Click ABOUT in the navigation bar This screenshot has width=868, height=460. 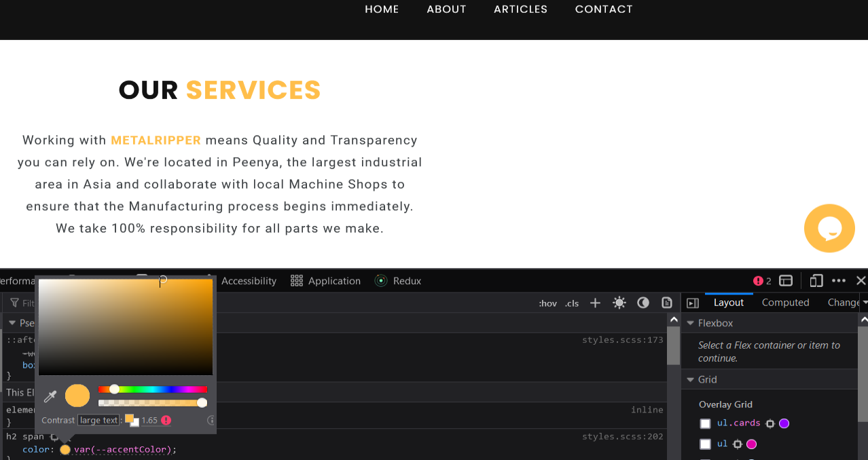click(x=446, y=9)
